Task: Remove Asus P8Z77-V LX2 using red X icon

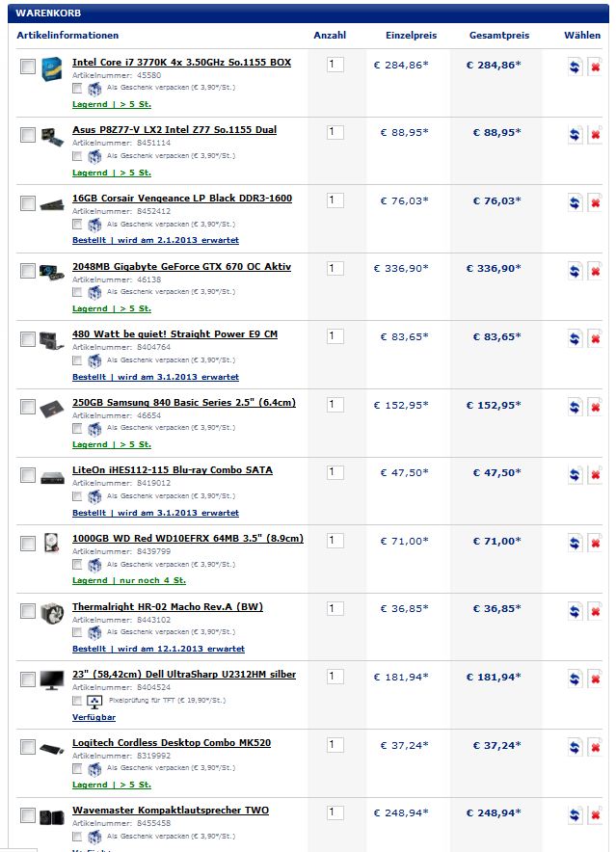Action: tap(596, 134)
